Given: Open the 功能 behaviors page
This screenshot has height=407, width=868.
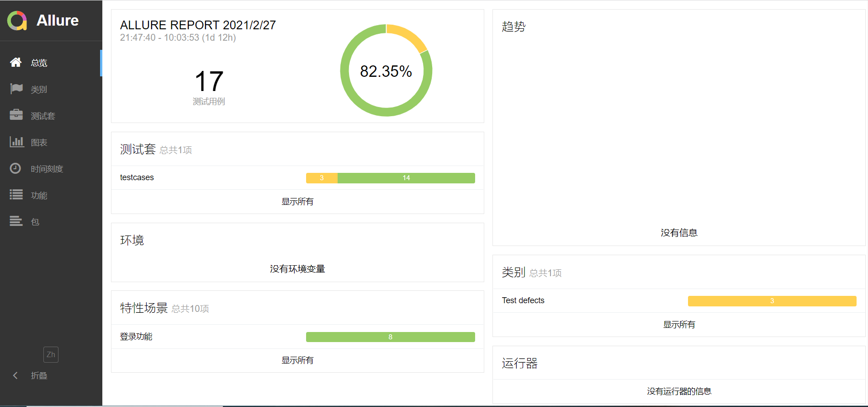Looking at the screenshot, I should pos(51,195).
